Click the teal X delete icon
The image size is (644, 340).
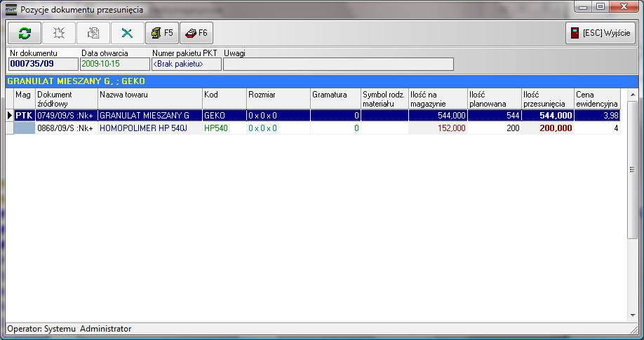point(127,33)
